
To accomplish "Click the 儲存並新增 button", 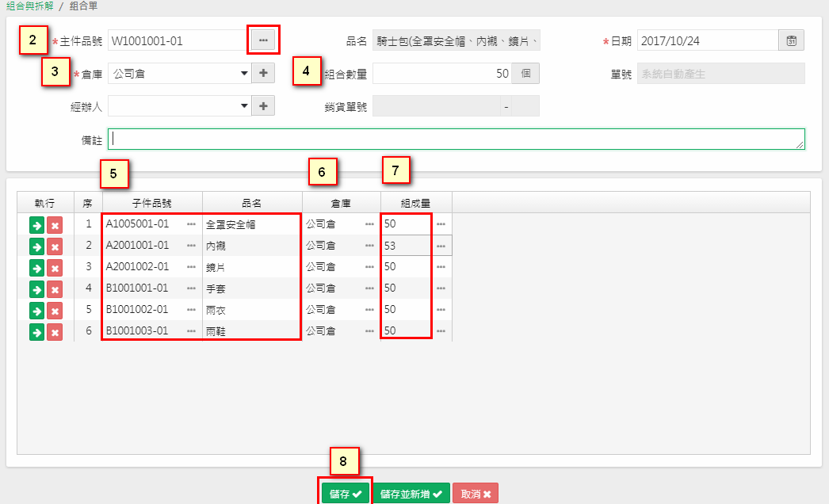I will point(411,494).
